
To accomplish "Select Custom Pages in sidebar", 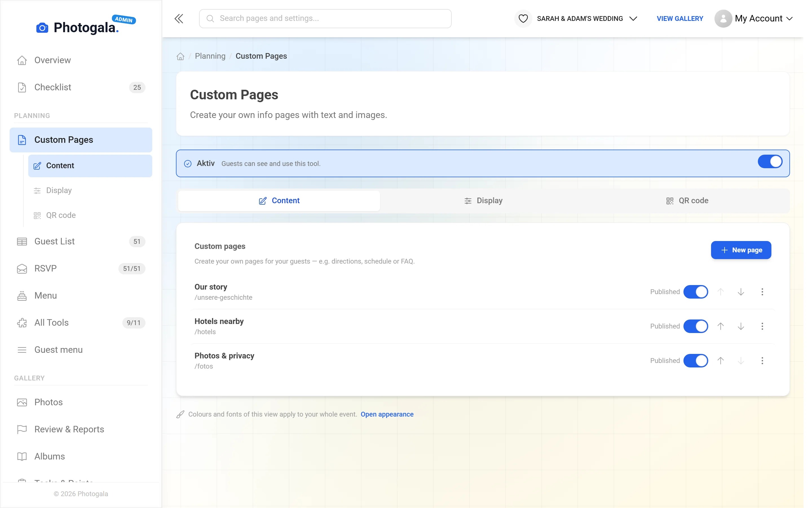I will coord(81,140).
